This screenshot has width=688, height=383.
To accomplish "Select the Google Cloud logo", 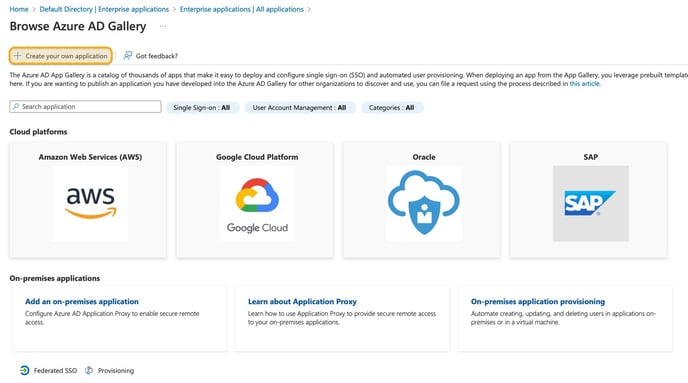I will [x=257, y=204].
